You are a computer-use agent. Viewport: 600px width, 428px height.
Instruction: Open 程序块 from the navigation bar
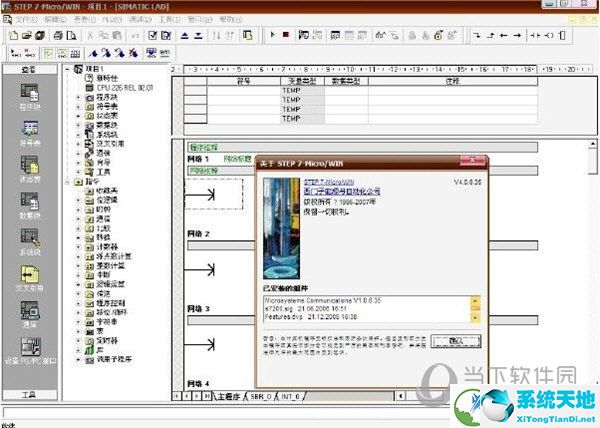coord(30,97)
